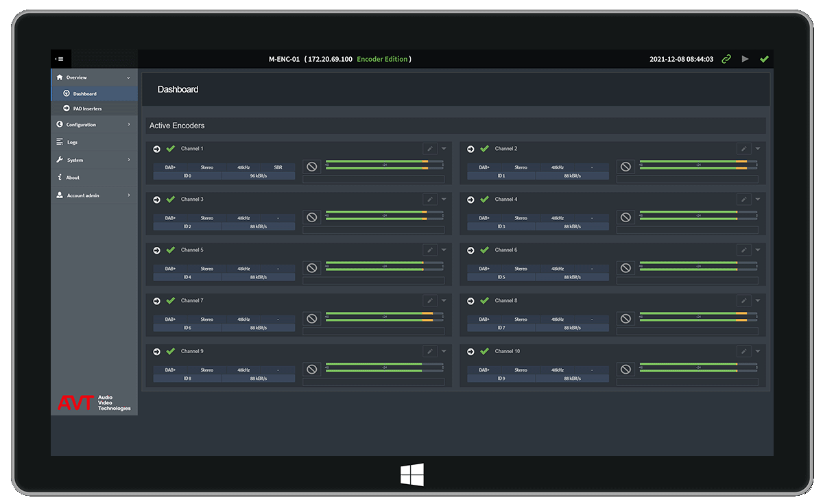Screen dimensions: 823x504
Task: Click the green link connection icon
Action: coord(726,59)
